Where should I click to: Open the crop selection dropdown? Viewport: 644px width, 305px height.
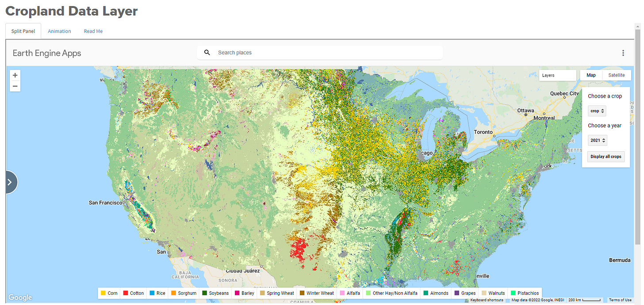click(x=597, y=111)
